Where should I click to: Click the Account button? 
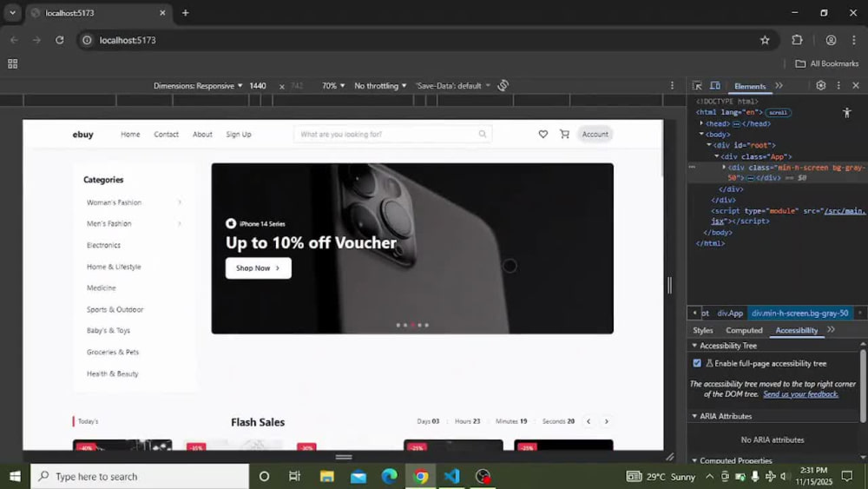[595, 134]
